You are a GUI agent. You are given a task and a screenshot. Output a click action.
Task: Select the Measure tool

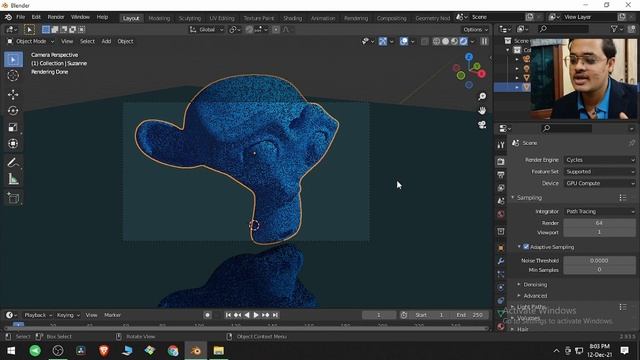coord(13,179)
